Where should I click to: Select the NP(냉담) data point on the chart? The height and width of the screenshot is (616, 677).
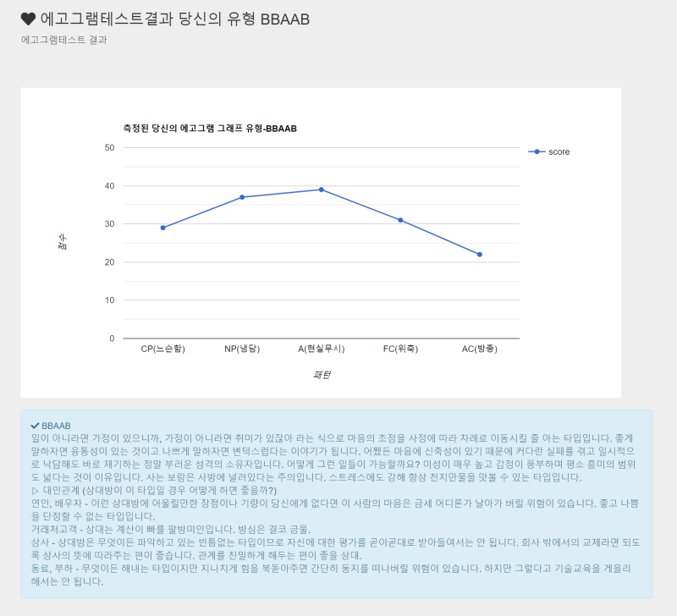pyautogui.click(x=242, y=197)
